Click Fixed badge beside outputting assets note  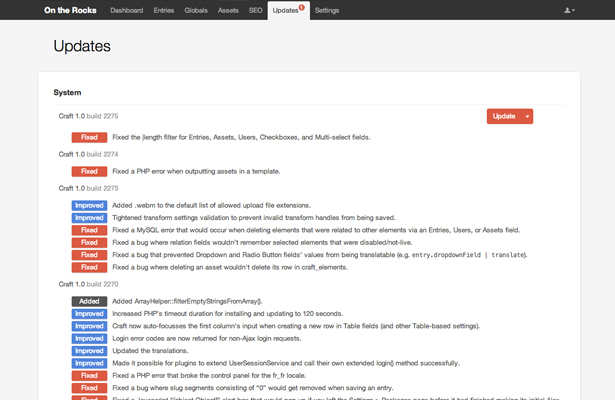[89, 171]
